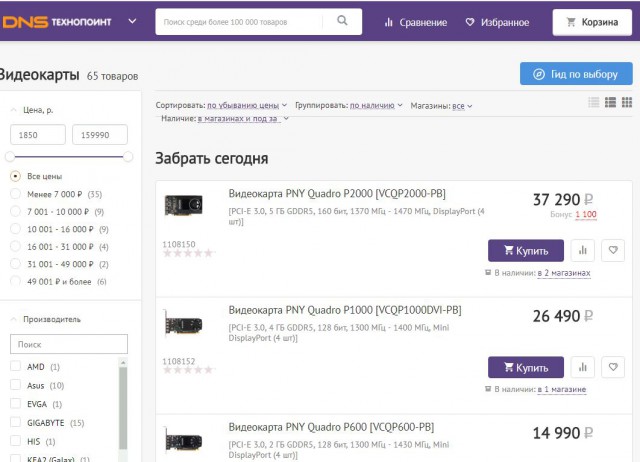The height and width of the screenshot is (462, 640).
Task: Grab the left price slider handle
Action: coord(10,156)
